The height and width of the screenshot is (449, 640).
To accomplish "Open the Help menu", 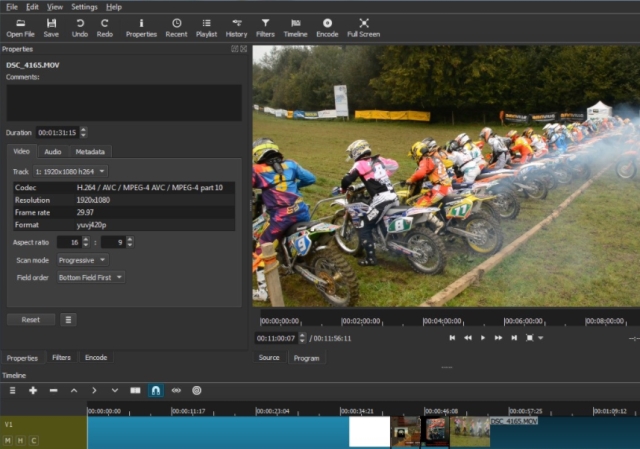I will [x=114, y=7].
